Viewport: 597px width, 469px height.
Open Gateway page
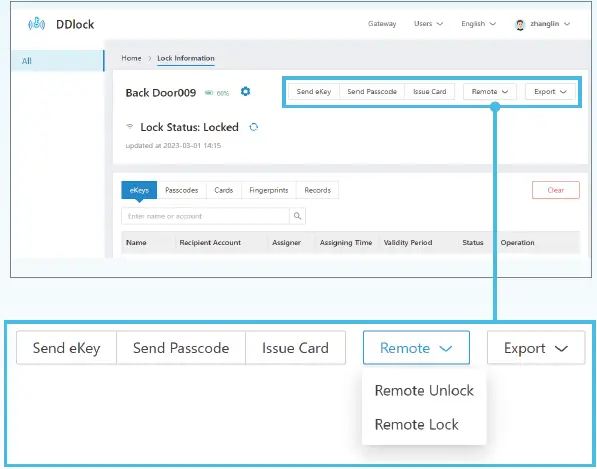click(x=382, y=24)
